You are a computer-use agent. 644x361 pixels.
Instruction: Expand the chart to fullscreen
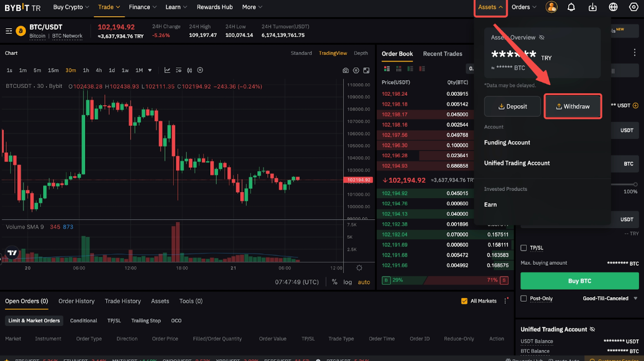pos(366,70)
